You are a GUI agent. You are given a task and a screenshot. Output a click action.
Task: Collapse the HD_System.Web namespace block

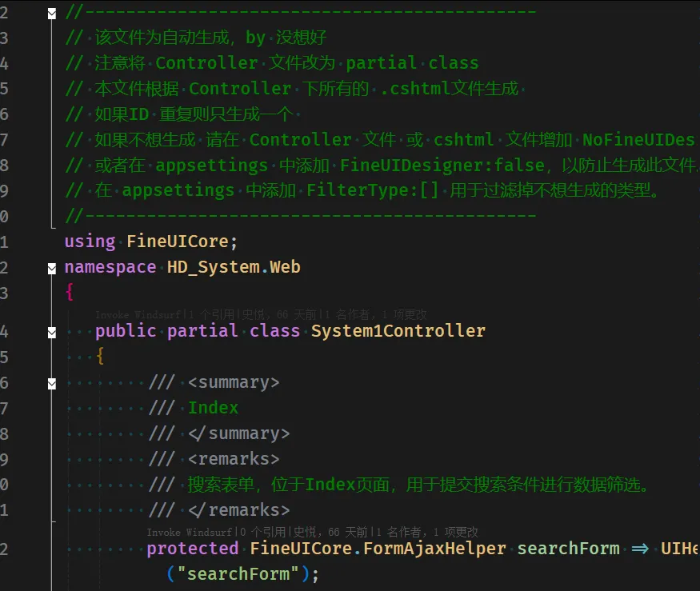pos(52,268)
